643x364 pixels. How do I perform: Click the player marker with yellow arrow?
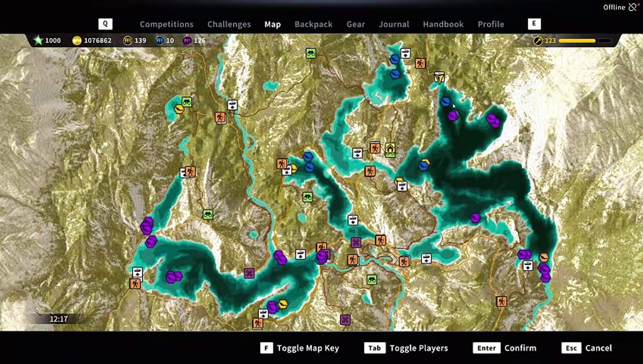[x=439, y=77]
